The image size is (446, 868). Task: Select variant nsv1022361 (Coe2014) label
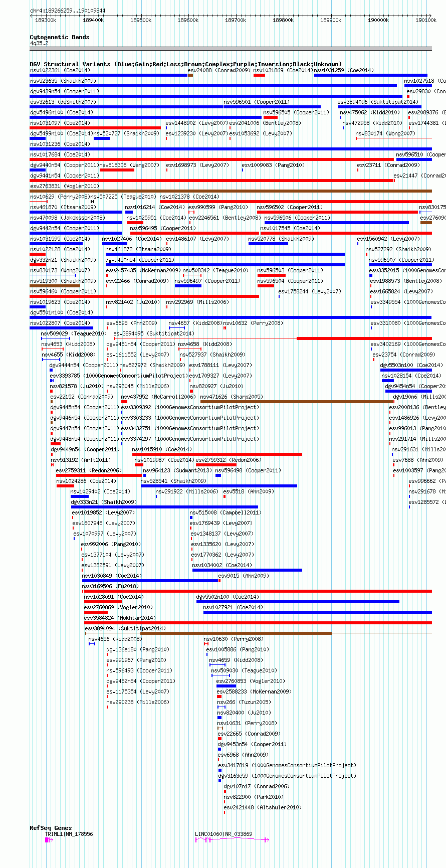(60, 70)
